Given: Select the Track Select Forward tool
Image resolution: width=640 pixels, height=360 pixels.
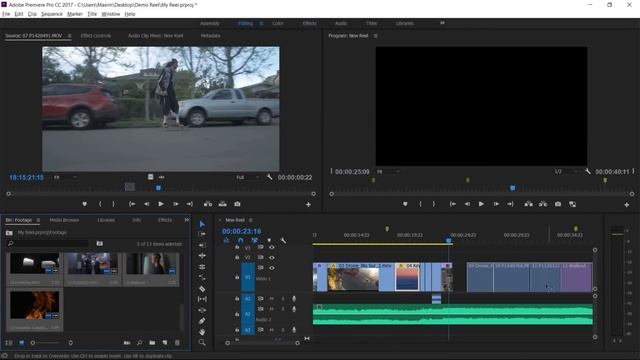Looking at the screenshot, I should (202, 234).
